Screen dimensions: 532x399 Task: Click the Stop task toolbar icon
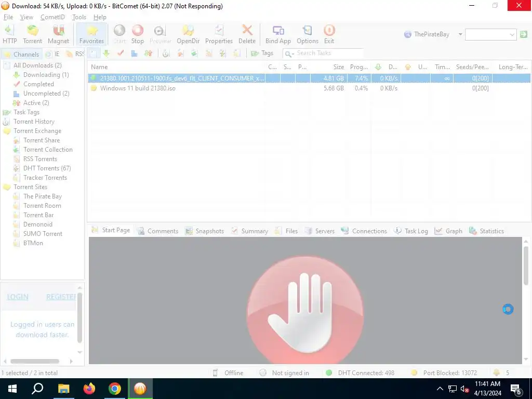click(137, 34)
